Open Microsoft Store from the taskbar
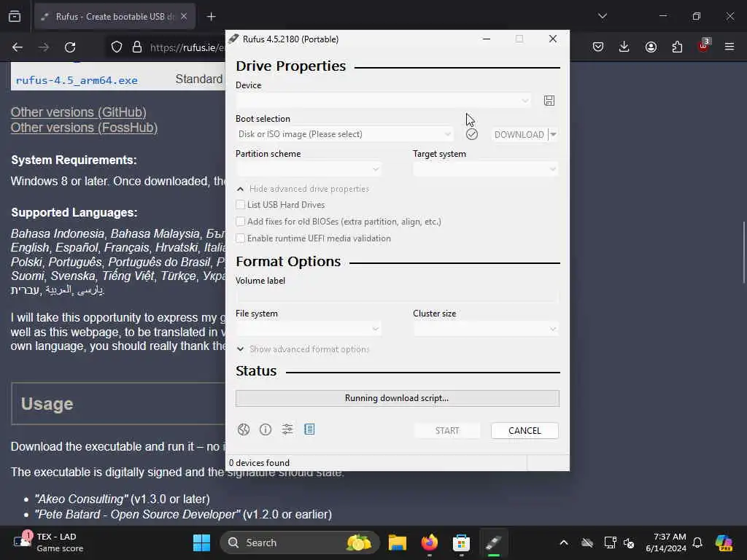Viewport: 747px width, 560px height. point(461,542)
